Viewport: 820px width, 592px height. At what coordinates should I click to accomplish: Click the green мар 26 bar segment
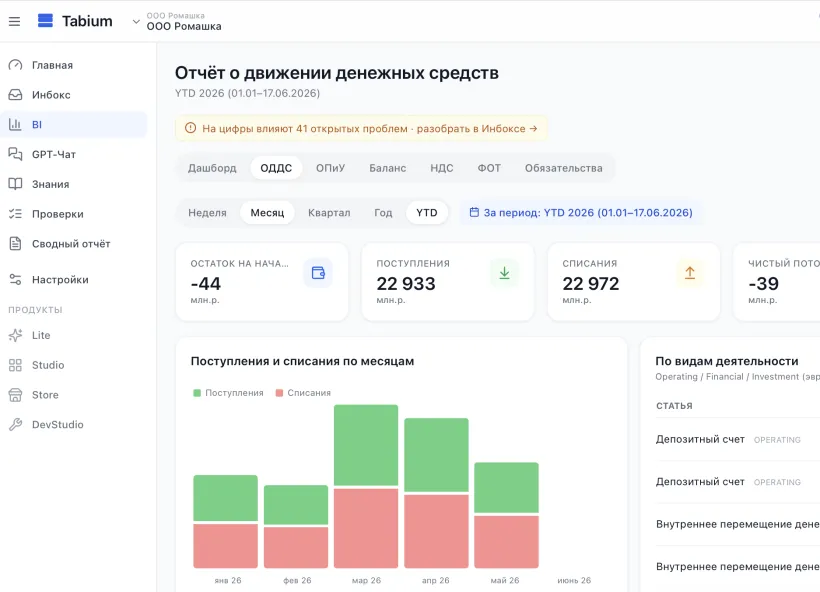pos(366,446)
